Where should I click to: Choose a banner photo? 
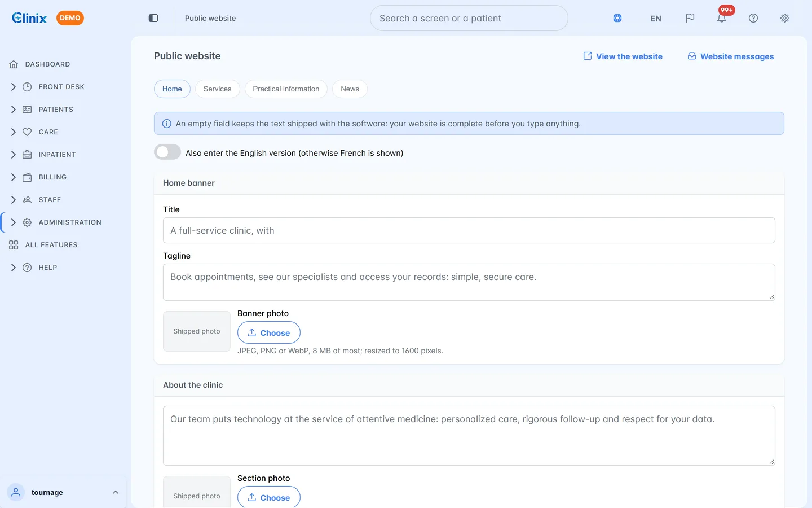[268, 333]
